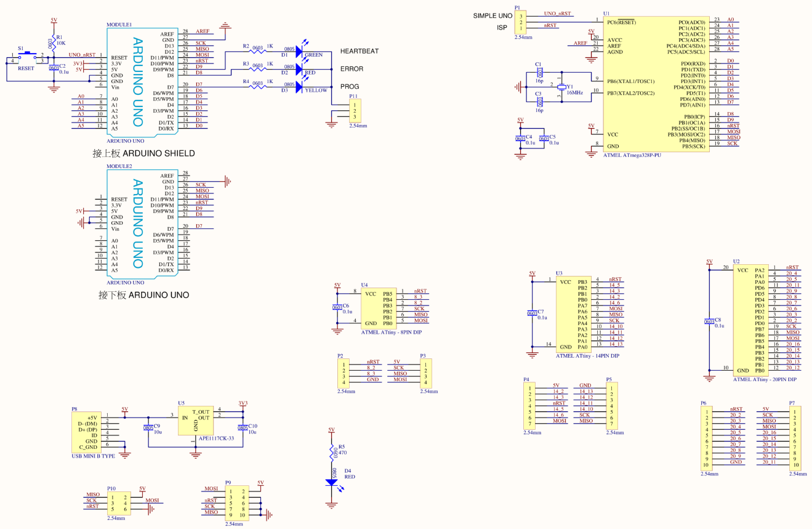812x529 pixels.
Task: Click the P1 three-pin ISP header
Action: [521, 23]
